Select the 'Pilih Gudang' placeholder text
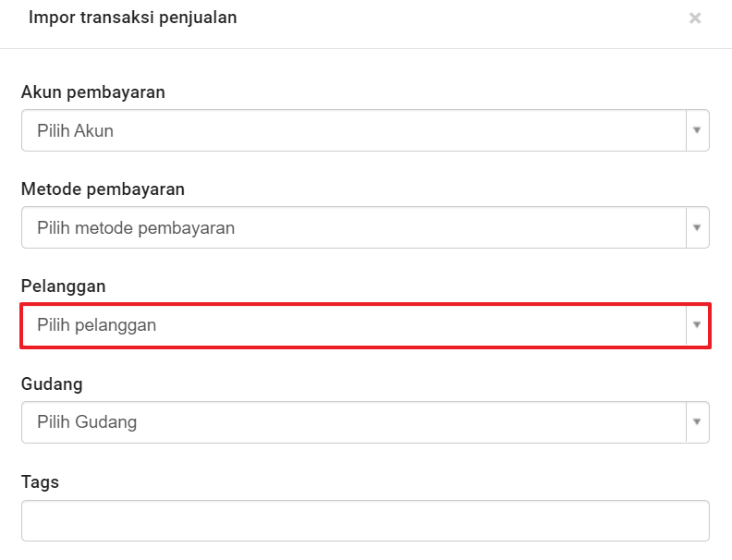Viewport: 732px width, 560px height. coord(87,422)
